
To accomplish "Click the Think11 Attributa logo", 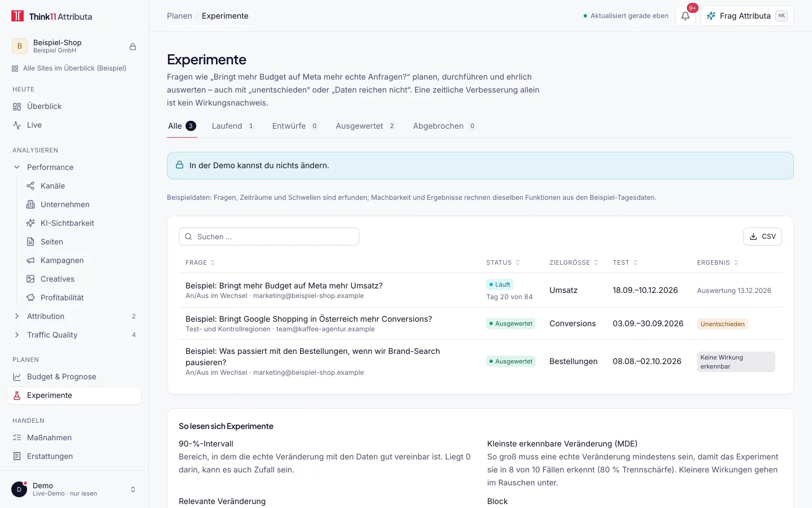I will (x=52, y=16).
